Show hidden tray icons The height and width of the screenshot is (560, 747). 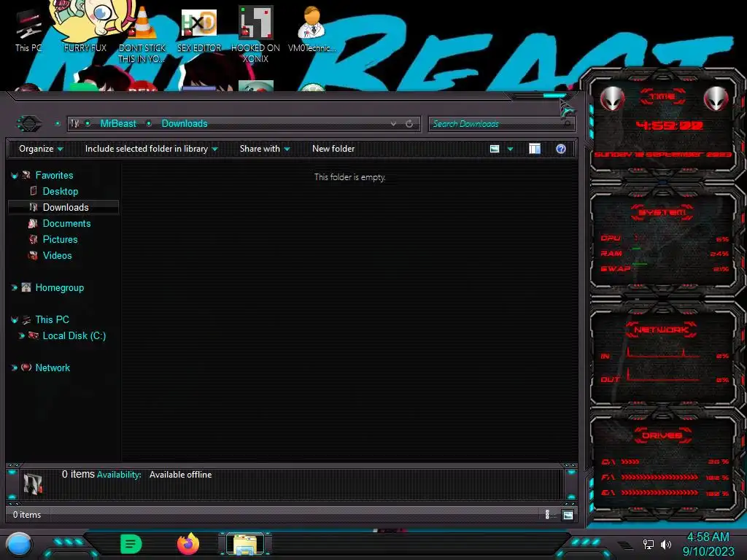625,545
